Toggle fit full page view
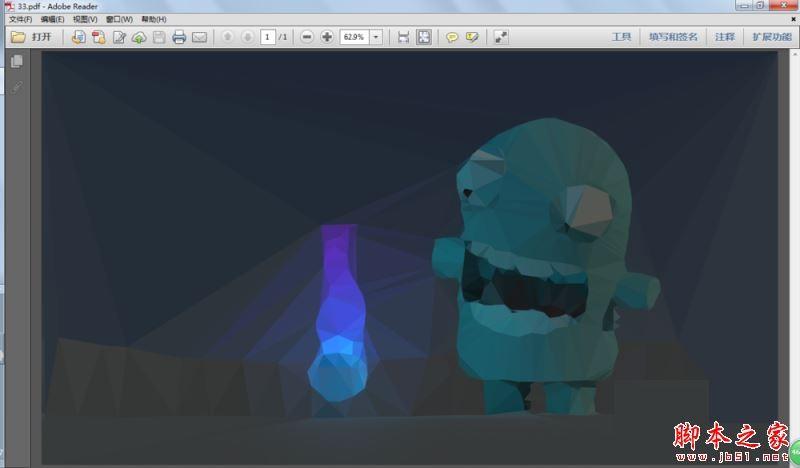The width and height of the screenshot is (800, 468). pyautogui.click(x=424, y=37)
